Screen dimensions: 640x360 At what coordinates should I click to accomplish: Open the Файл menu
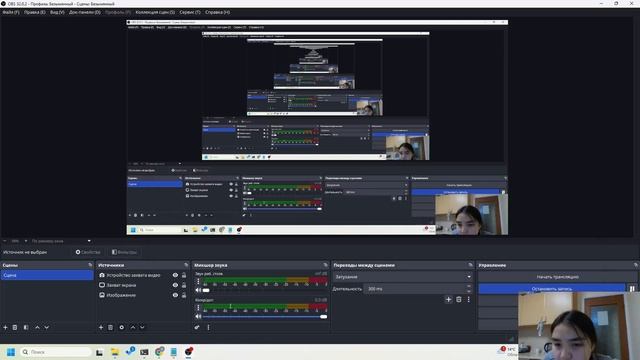click(11, 12)
